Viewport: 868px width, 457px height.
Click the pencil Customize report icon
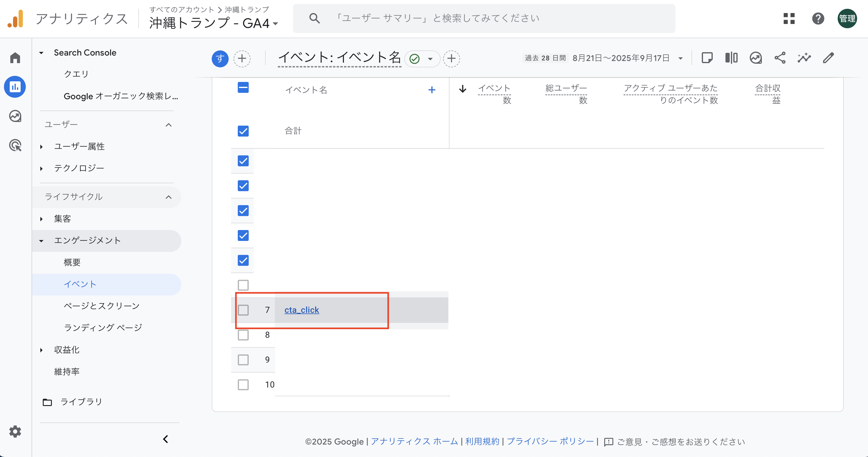click(828, 58)
